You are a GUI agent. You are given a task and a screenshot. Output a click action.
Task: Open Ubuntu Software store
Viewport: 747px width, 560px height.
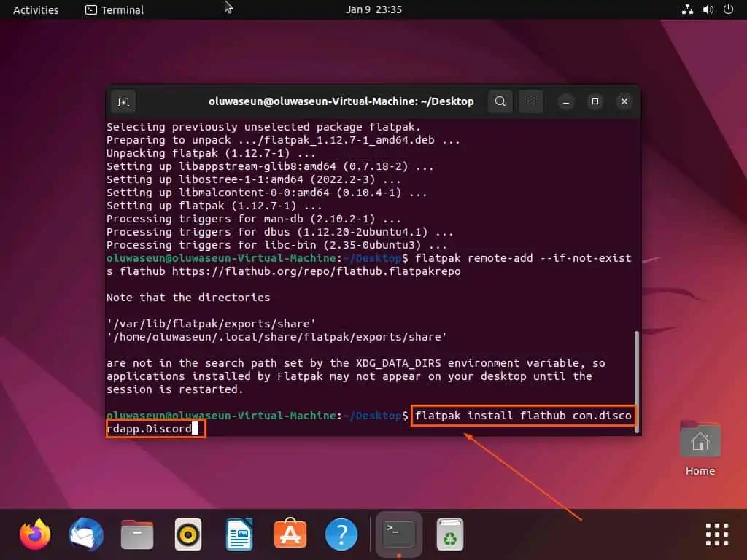[x=290, y=534]
